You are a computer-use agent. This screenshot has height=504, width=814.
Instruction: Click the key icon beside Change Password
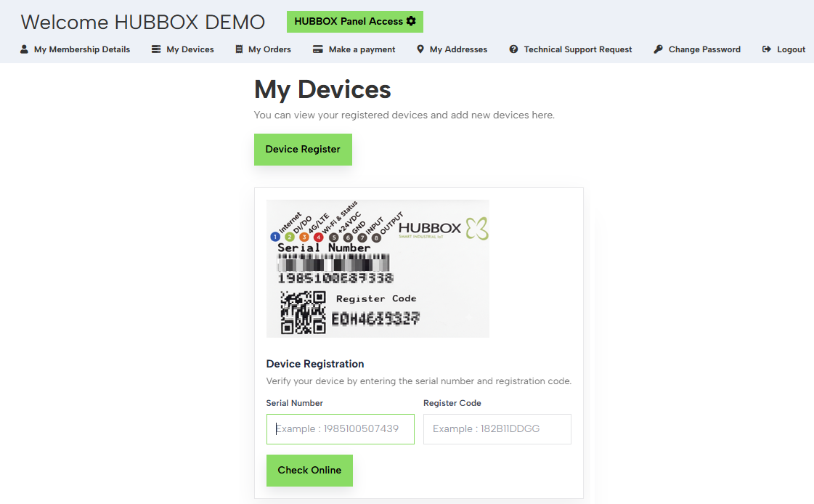pos(659,49)
